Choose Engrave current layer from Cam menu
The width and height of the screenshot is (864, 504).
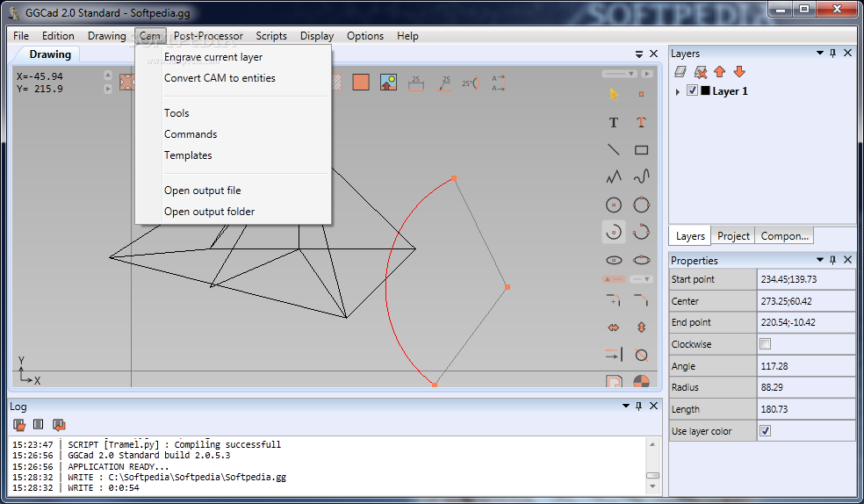pyautogui.click(x=213, y=57)
